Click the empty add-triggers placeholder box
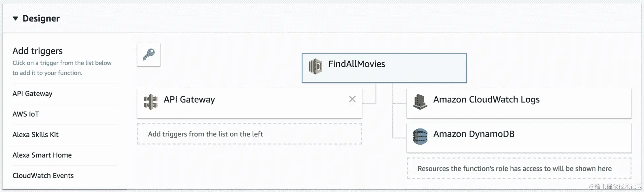 (249, 134)
